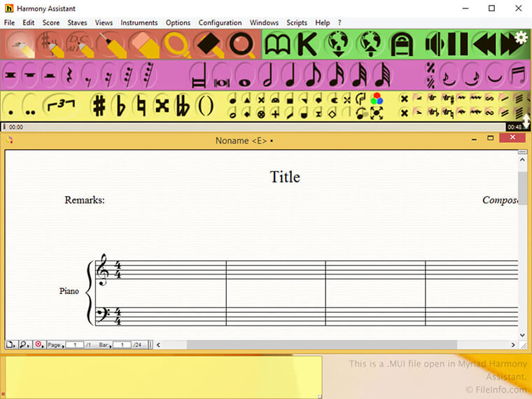Select the triplet tuplet tool

(x=60, y=106)
